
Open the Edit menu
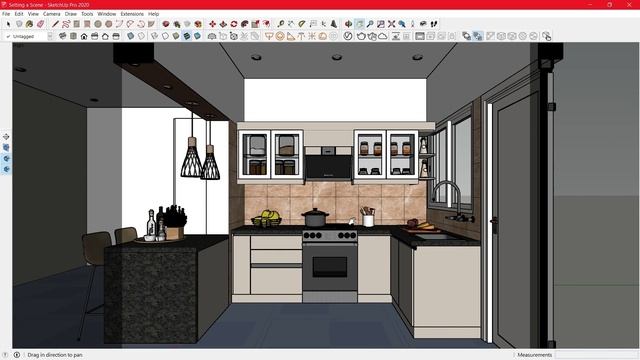(x=19, y=14)
